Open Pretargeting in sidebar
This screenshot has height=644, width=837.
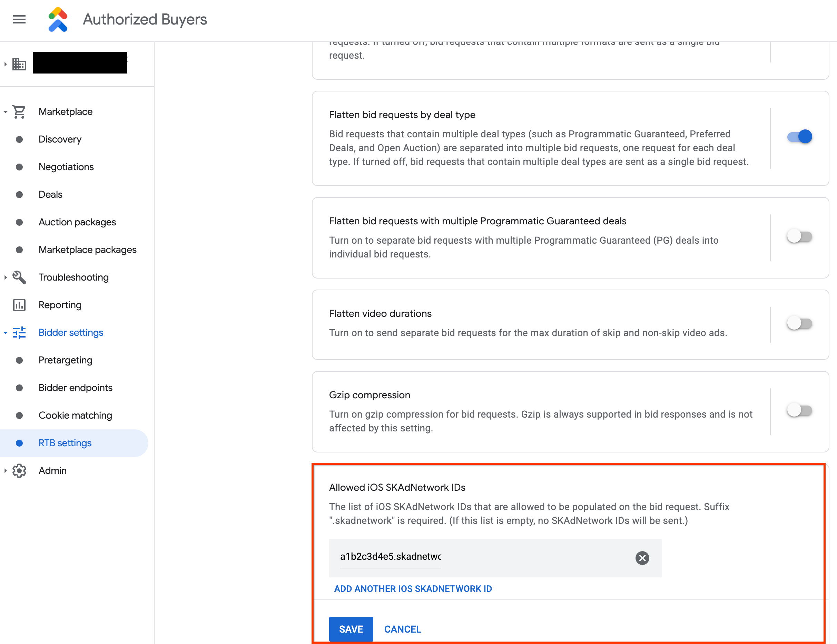pyautogui.click(x=66, y=360)
